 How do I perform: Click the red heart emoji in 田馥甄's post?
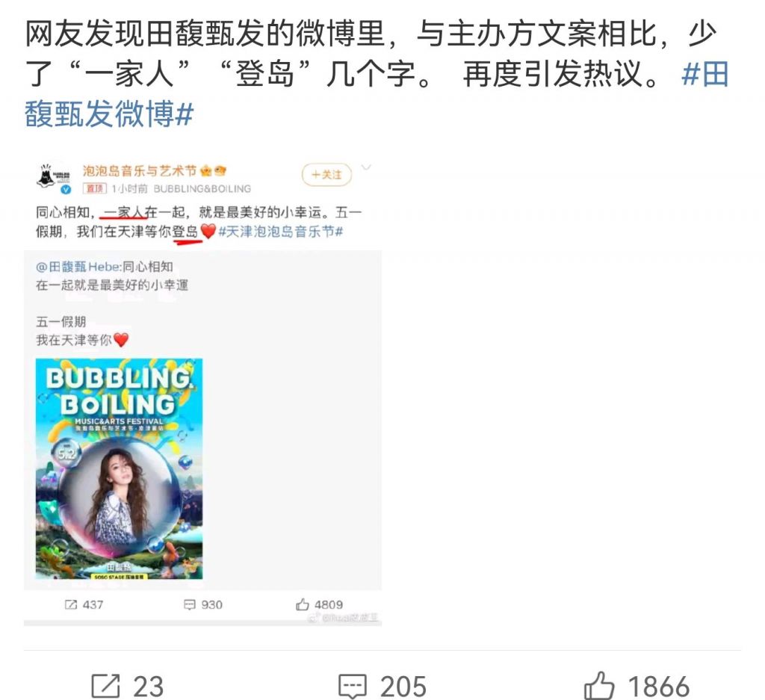click(120, 339)
